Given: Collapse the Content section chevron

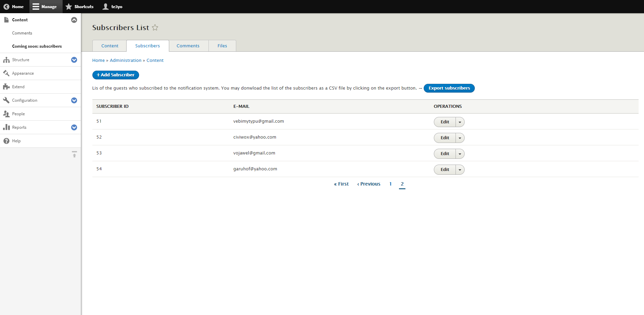Looking at the screenshot, I should tap(74, 20).
